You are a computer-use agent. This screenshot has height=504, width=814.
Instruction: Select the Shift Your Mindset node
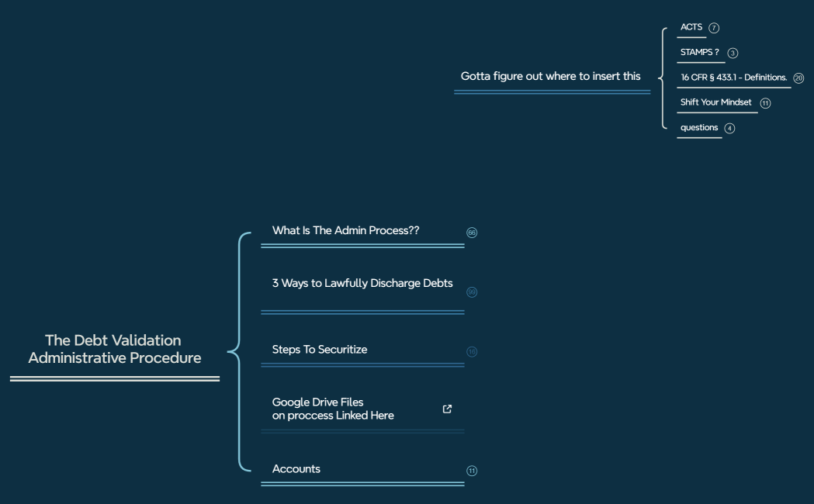point(715,102)
